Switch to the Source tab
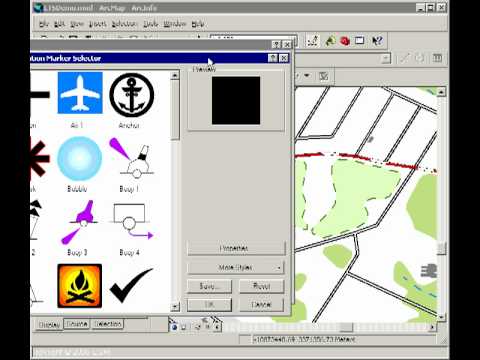The height and width of the screenshot is (360, 480). (x=77, y=324)
